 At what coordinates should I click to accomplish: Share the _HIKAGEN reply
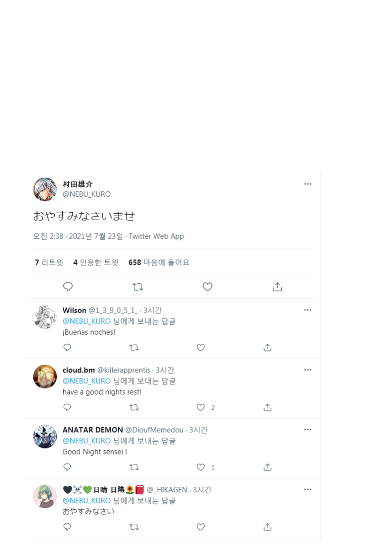tap(267, 527)
